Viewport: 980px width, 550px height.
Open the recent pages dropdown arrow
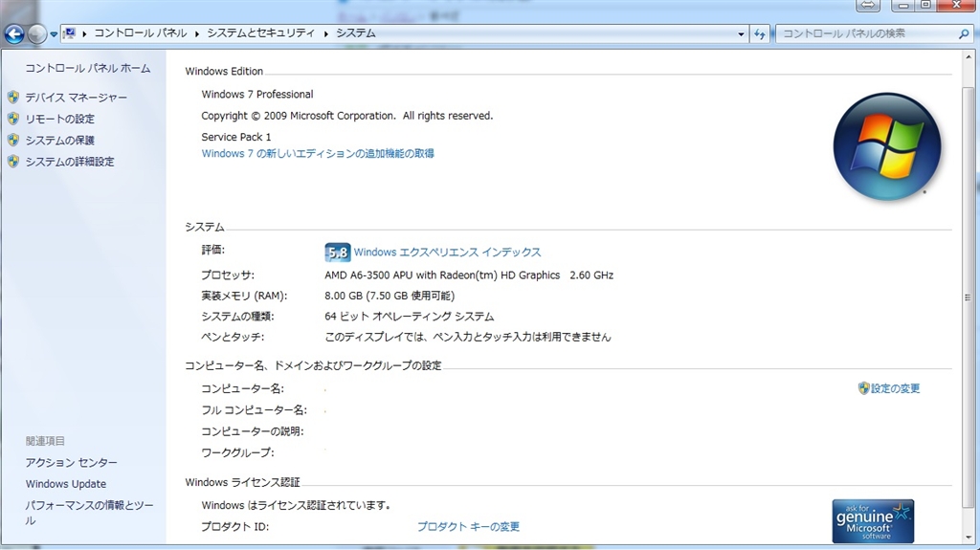tap(54, 34)
